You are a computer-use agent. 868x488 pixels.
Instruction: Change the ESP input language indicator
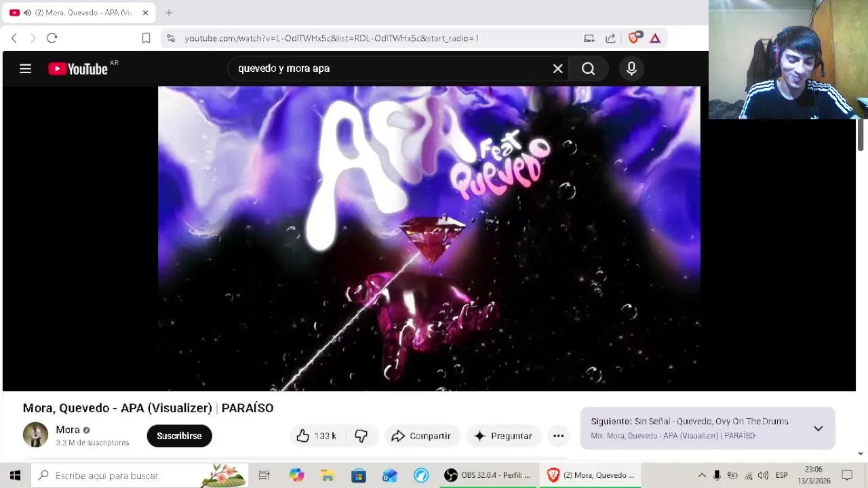tap(782, 475)
